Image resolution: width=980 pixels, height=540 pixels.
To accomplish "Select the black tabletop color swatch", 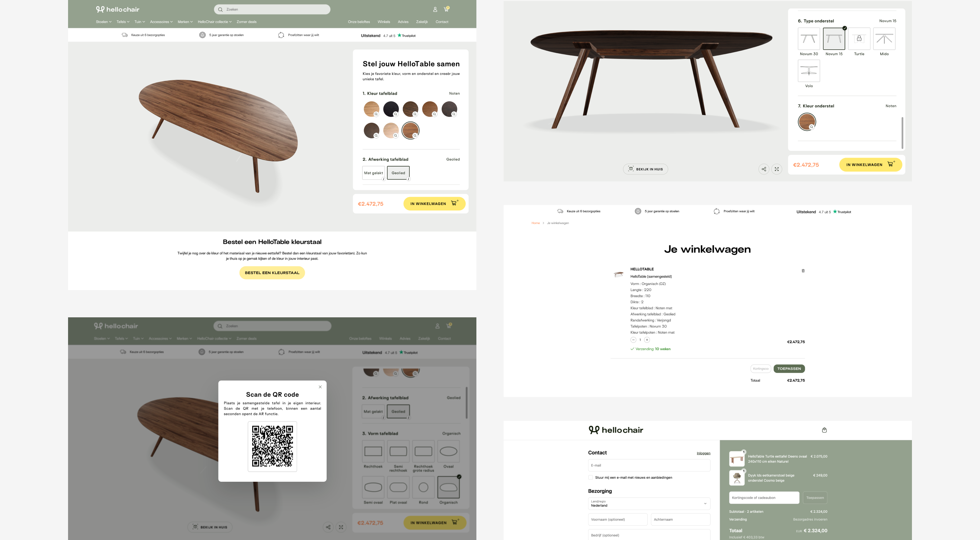I will (391, 109).
